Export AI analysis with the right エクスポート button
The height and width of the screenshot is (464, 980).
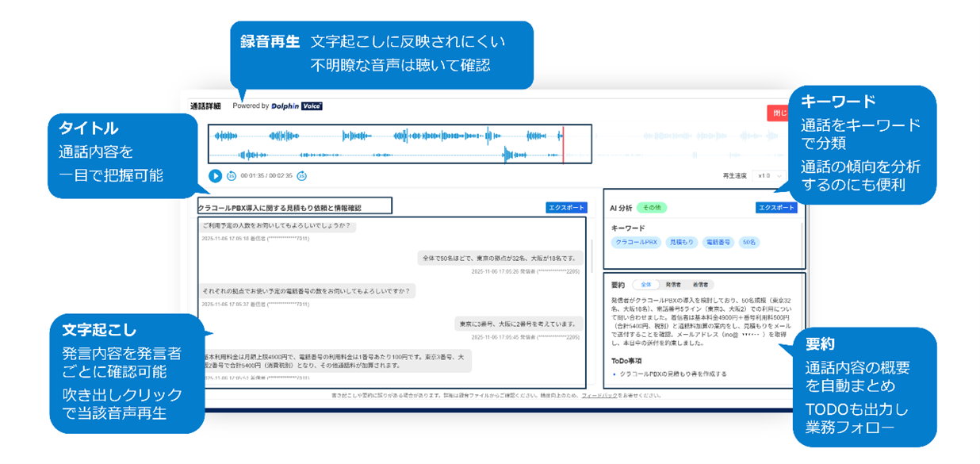(775, 208)
